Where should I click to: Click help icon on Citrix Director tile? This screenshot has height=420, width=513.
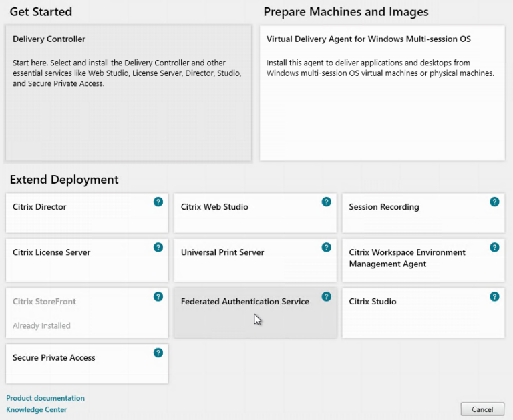pos(158,202)
